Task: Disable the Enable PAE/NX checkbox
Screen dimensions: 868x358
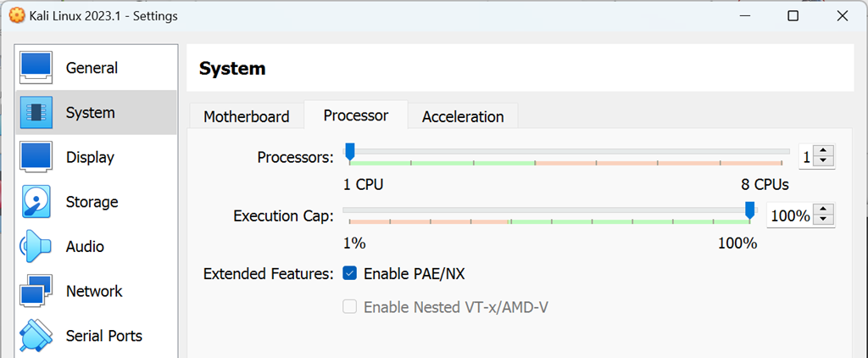Action: 350,274
